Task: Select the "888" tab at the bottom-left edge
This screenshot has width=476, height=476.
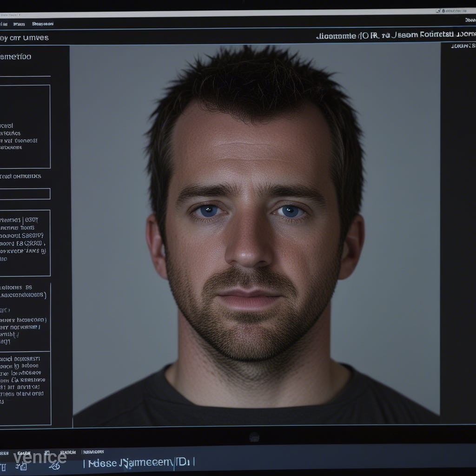Action: [x=4, y=453]
